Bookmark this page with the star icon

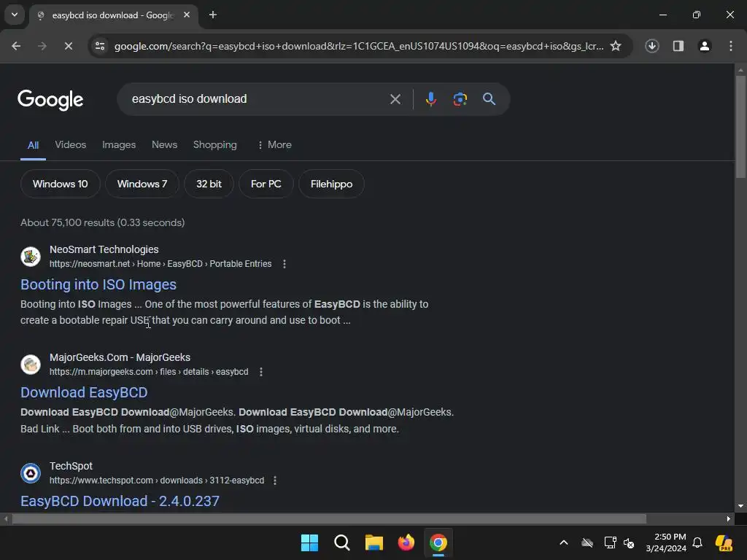coord(616,46)
